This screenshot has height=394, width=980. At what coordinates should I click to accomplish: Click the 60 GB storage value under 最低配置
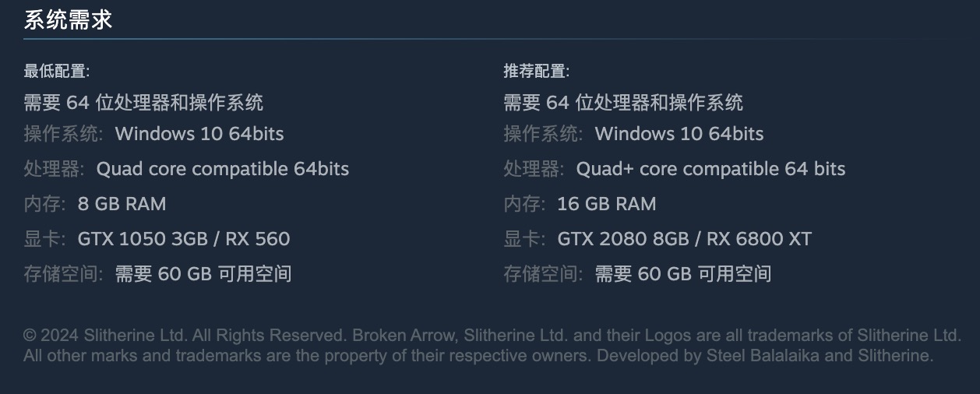[x=203, y=274]
